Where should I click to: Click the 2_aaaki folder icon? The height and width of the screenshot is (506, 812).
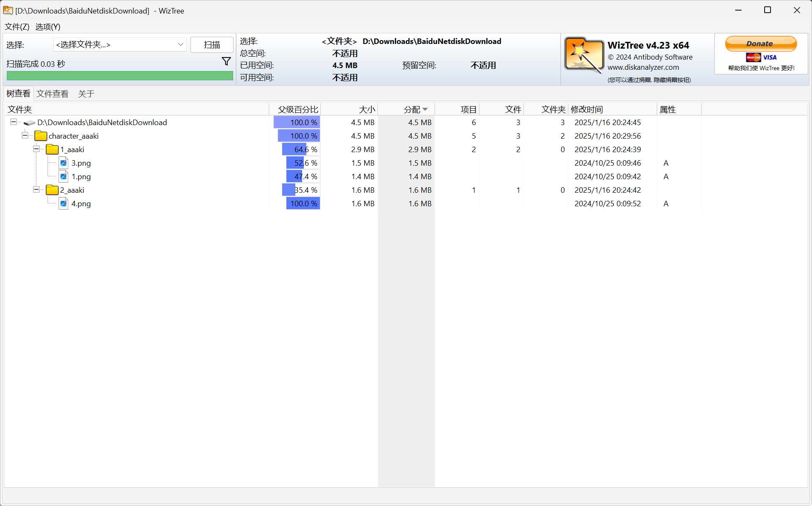pyautogui.click(x=52, y=190)
